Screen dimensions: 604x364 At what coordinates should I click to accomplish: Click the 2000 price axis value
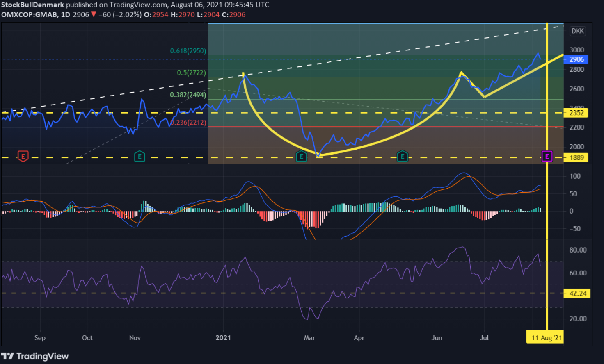click(577, 147)
